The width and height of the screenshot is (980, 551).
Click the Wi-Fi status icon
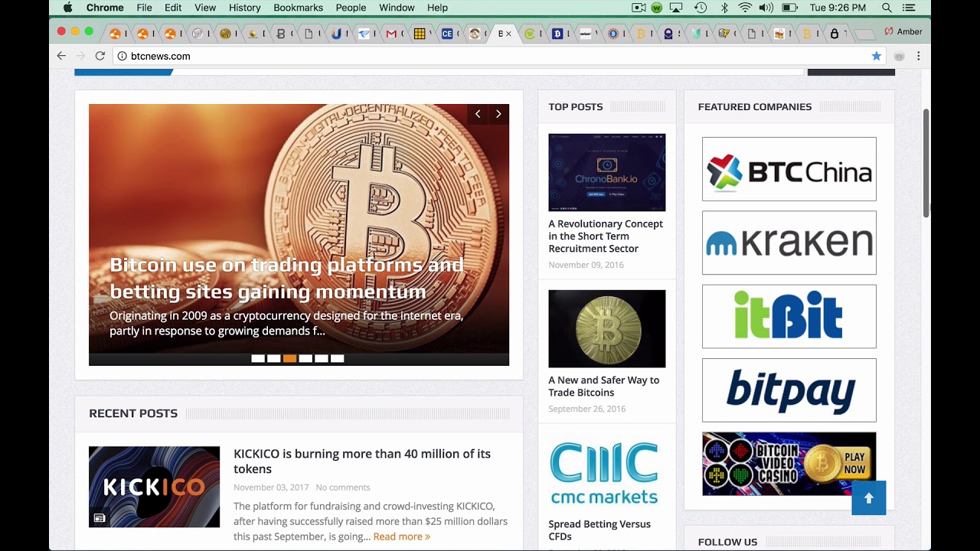point(745,8)
